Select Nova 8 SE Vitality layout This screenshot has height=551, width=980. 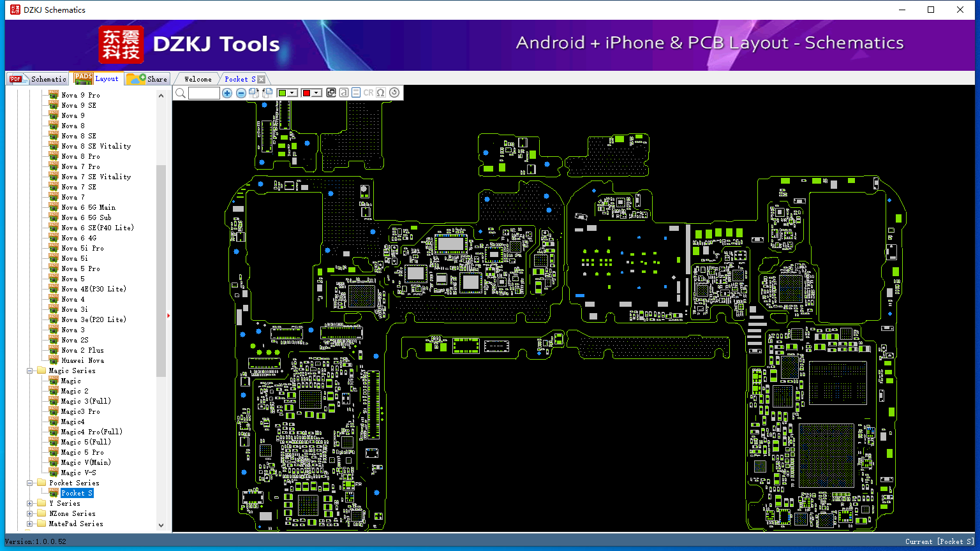tap(96, 146)
